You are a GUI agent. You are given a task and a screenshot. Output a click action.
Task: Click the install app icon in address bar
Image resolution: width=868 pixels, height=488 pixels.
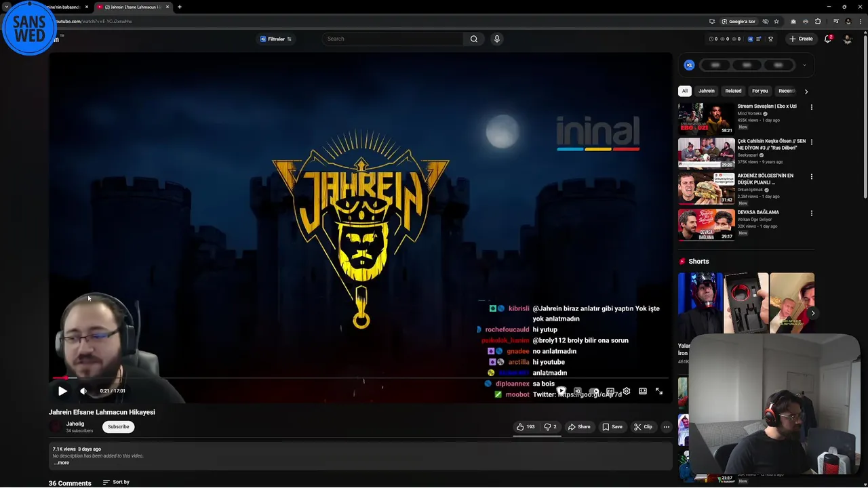point(712,21)
